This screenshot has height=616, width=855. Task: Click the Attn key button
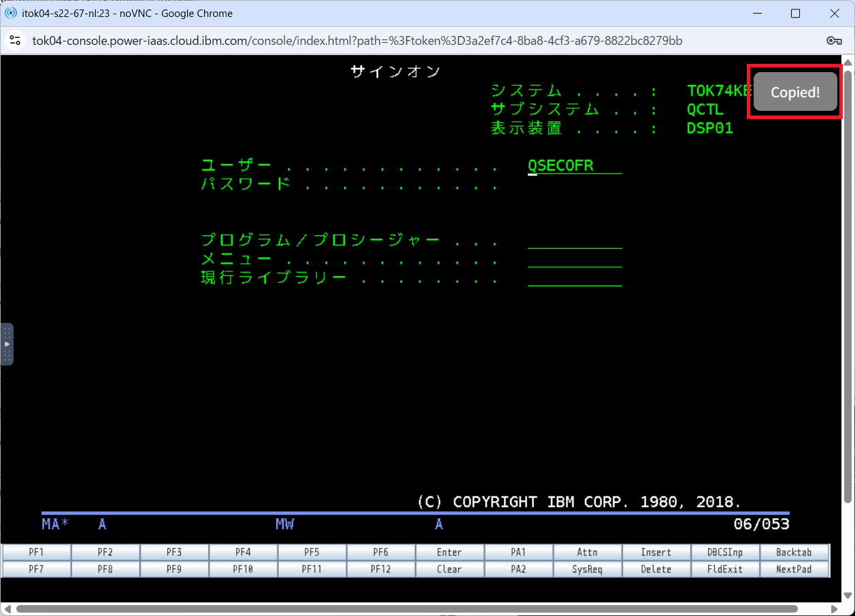click(x=587, y=552)
